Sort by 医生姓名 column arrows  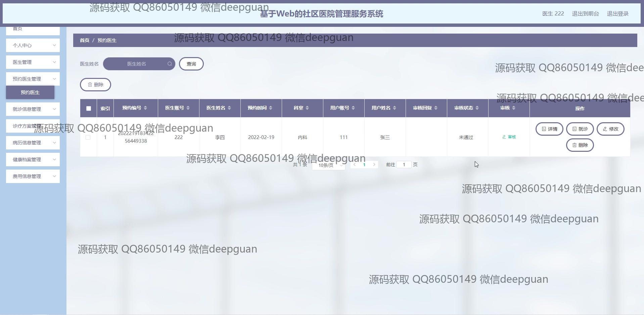[x=229, y=108]
